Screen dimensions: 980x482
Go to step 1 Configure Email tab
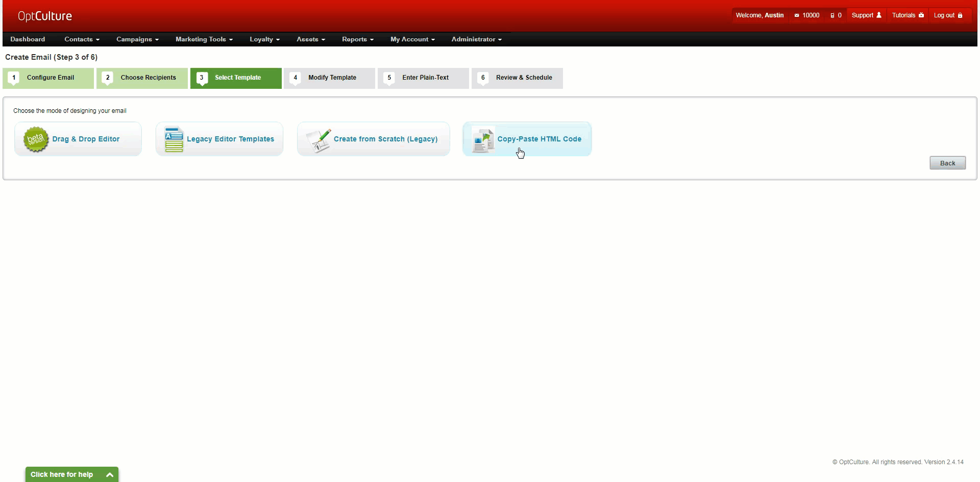(x=48, y=78)
